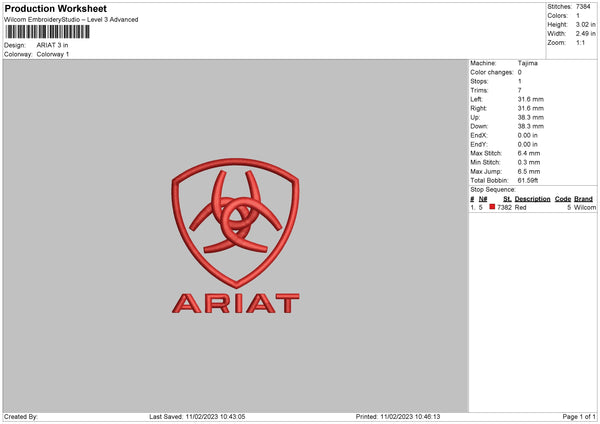Click the Colorway 1 value
This screenshot has height=424, width=600.
[53, 54]
